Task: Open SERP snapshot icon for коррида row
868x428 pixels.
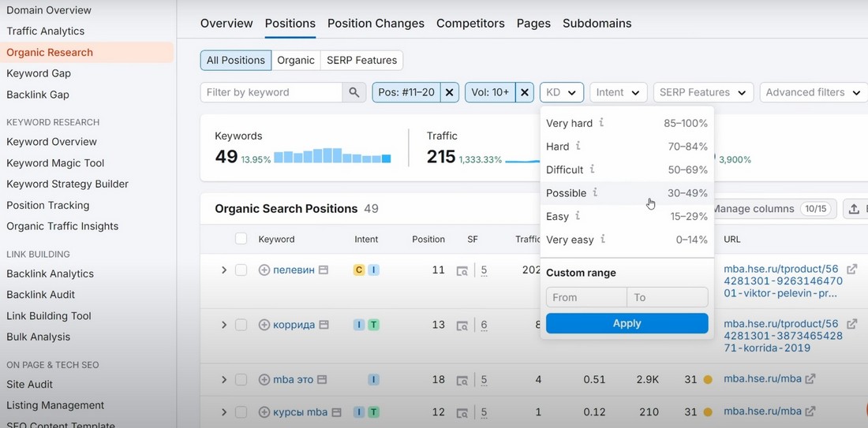Action: pyautogui.click(x=462, y=325)
